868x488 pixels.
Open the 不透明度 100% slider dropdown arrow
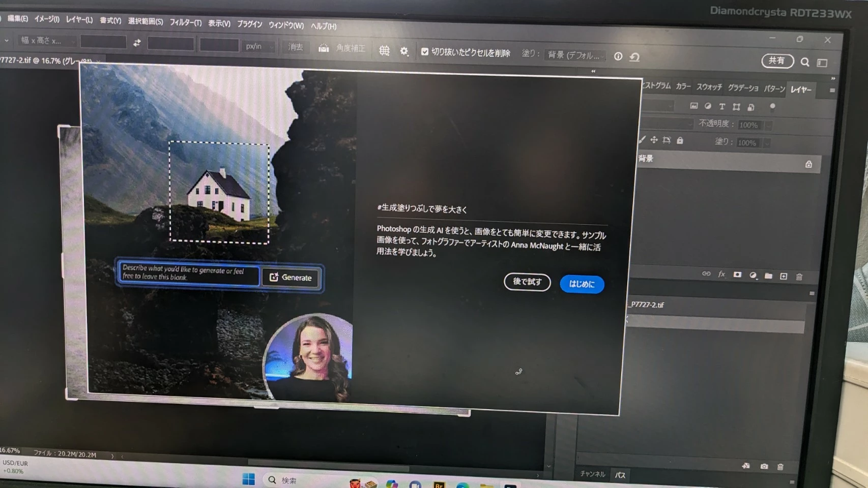point(768,125)
